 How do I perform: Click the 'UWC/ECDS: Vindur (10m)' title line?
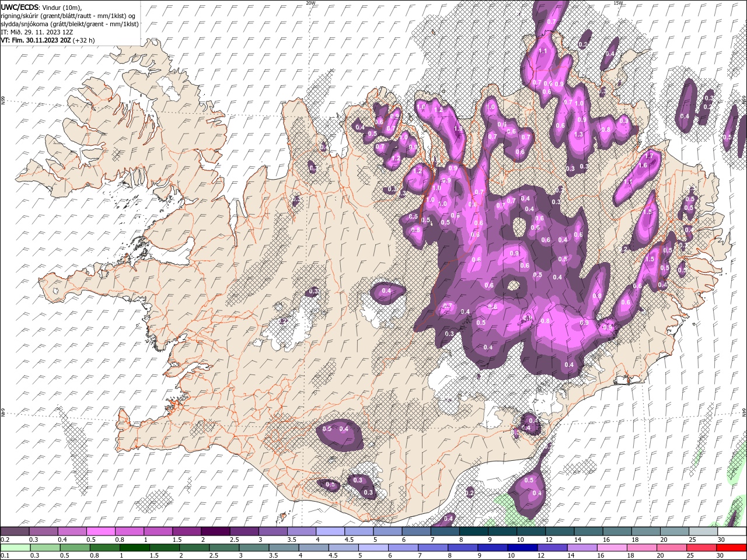[x=41, y=7]
